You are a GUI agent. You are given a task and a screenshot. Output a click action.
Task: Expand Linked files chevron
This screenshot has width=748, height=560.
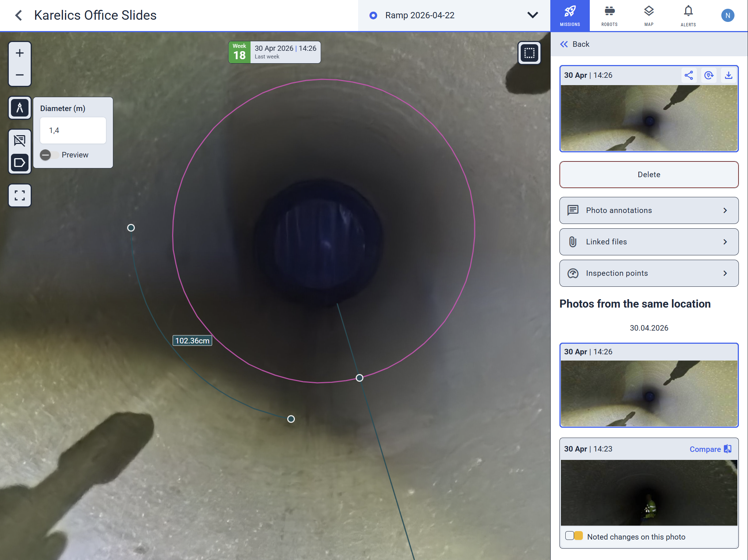(725, 242)
